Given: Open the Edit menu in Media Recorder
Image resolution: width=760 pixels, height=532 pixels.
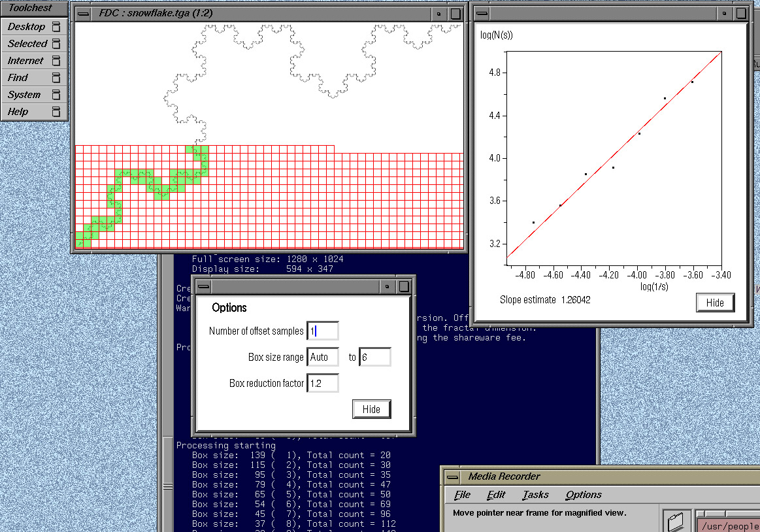Looking at the screenshot, I should (496, 495).
